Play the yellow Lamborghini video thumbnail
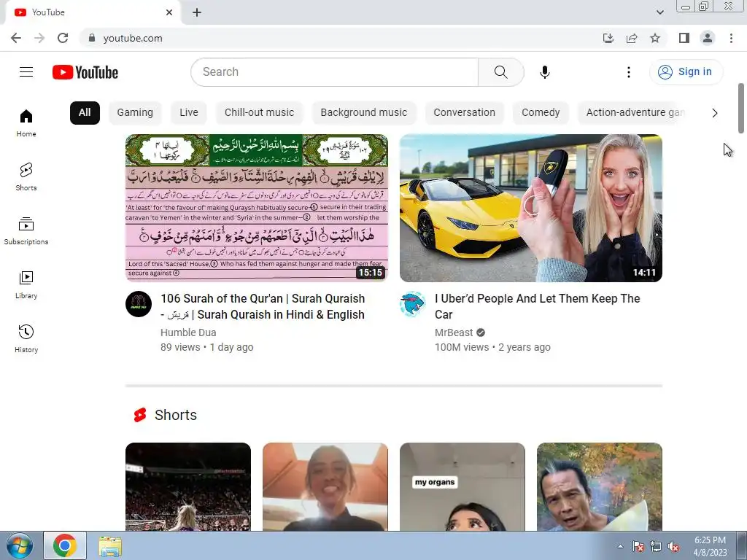 (x=531, y=208)
